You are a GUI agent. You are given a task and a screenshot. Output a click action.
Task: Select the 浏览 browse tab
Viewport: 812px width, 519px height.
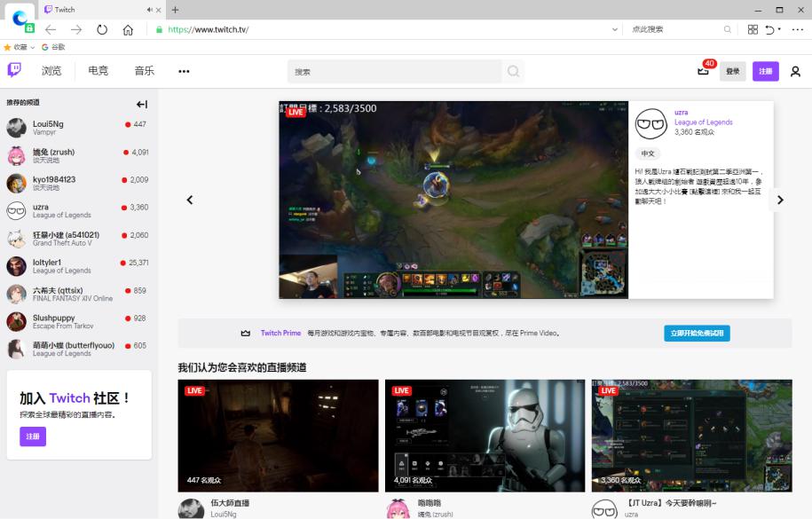pyautogui.click(x=51, y=71)
